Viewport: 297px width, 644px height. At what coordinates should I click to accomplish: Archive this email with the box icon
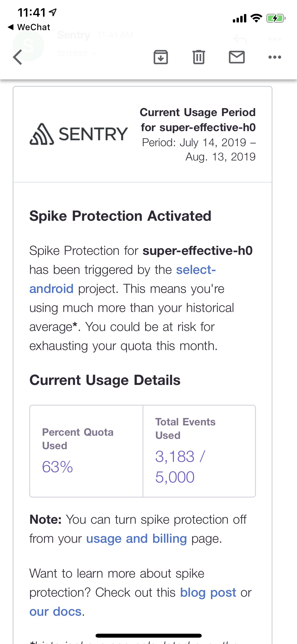pos(161,57)
